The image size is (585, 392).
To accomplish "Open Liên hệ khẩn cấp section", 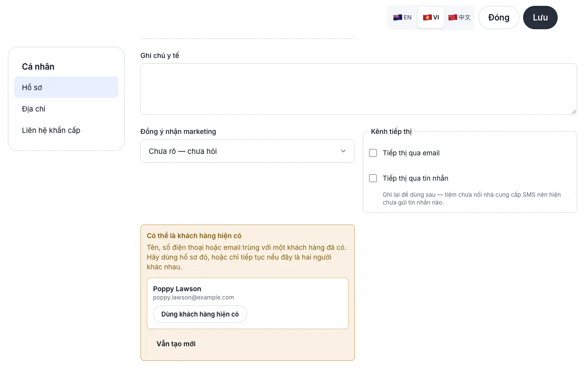I will click(x=66, y=130).
